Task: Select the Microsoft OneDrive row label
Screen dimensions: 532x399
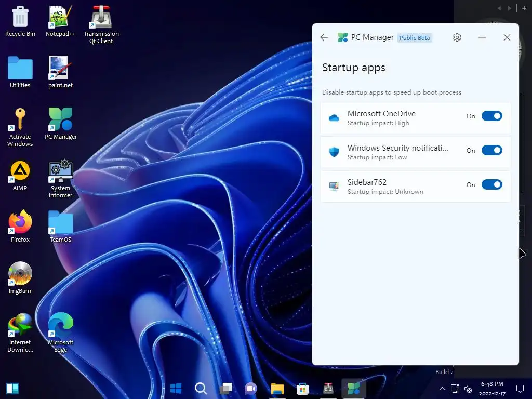Action: point(381,114)
